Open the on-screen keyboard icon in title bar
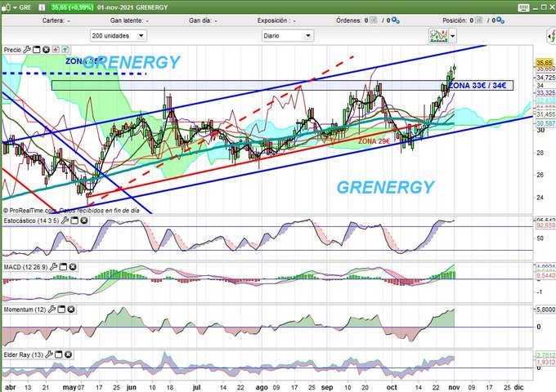 [x=523, y=7]
